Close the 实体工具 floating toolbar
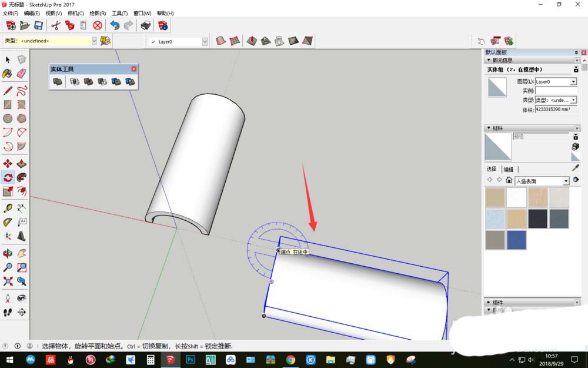The height and width of the screenshot is (368, 588). point(134,69)
